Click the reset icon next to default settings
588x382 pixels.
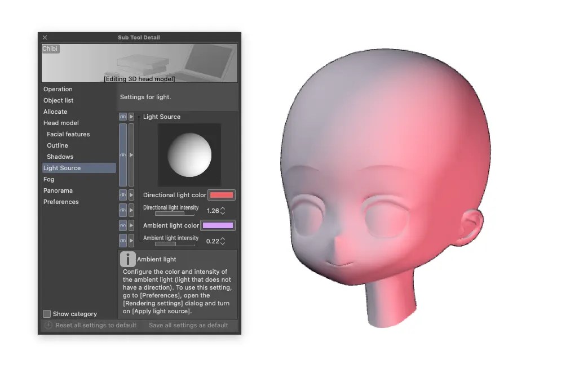pos(48,325)
